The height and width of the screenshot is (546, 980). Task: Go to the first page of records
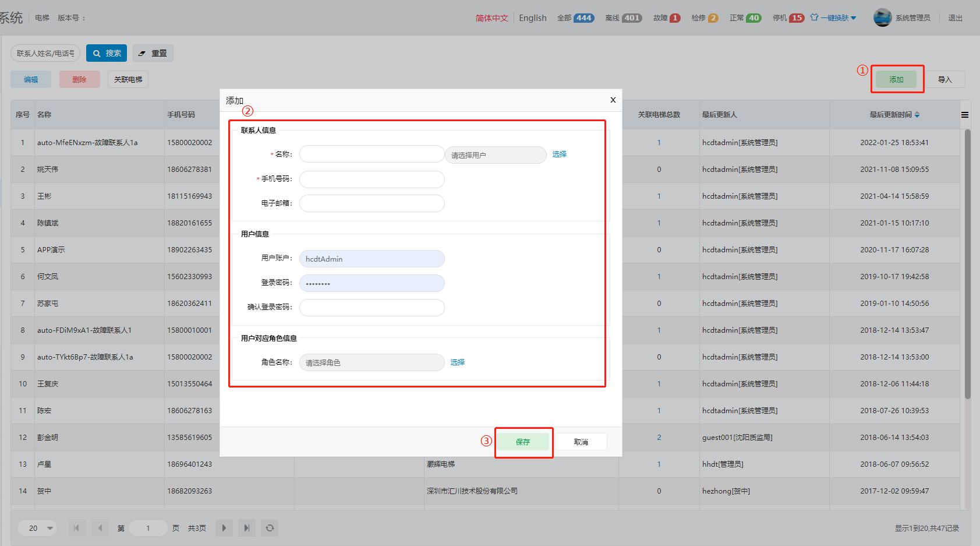coord(76,528)
